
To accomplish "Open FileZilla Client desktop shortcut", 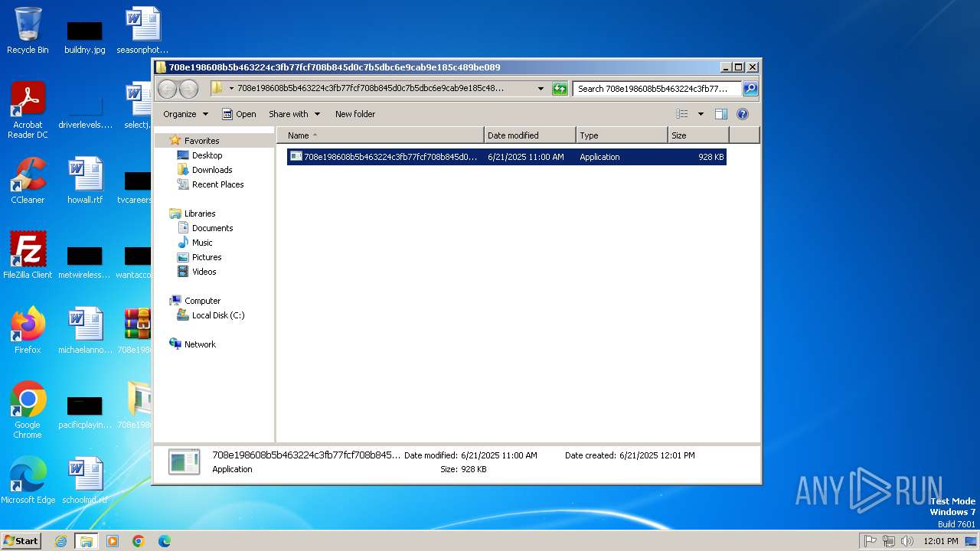I will (28, 256).
